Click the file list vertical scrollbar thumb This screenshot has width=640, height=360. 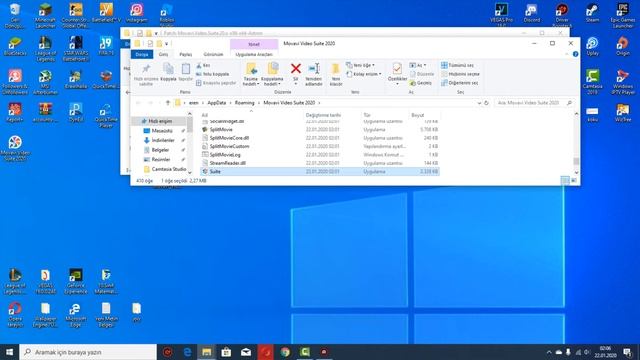pyautogui.click(x=576, y=161)
